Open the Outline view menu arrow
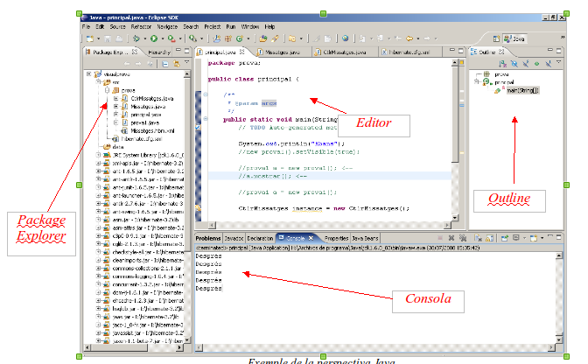Image resolution: width=588 pixels, height=364 pixels. [x=559, y=62]
